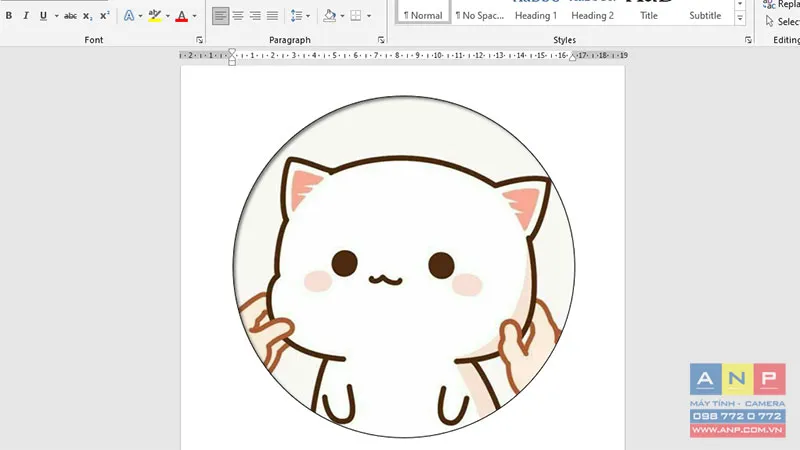Align paragraph to the right
800x450 pixels.
click(255, 16)
